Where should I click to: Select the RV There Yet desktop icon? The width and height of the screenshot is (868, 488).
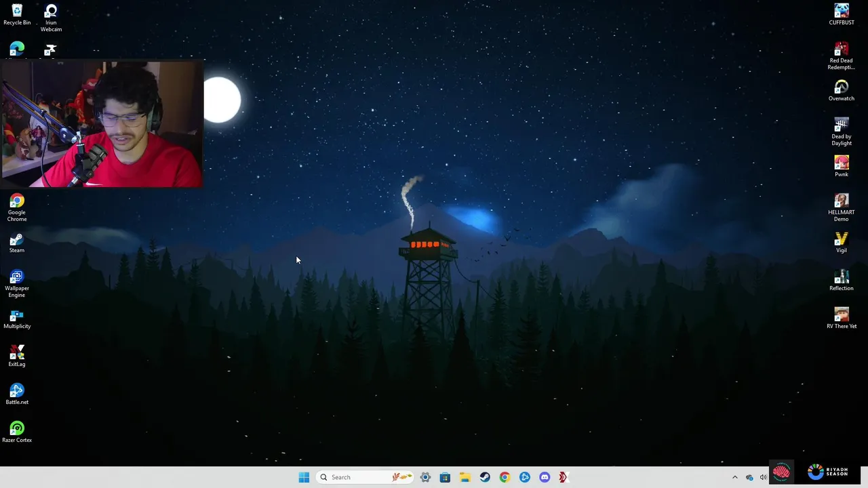point(842,319)
